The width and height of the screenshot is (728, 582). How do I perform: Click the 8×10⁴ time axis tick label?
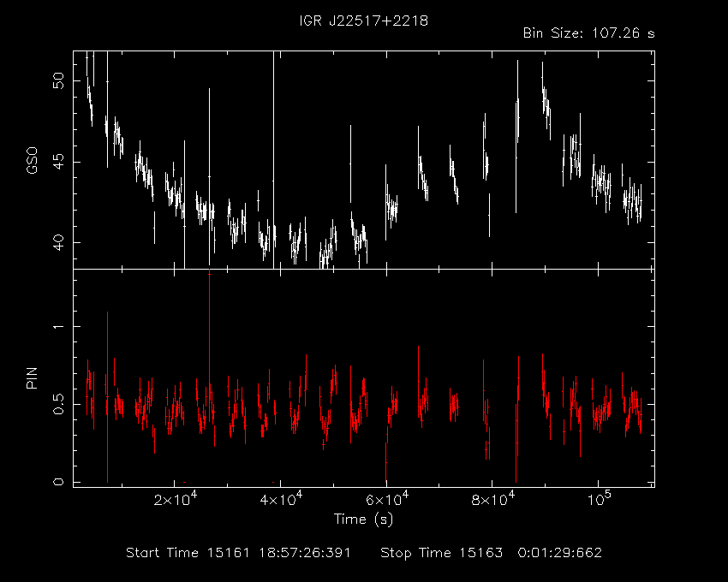click(492, 500)
